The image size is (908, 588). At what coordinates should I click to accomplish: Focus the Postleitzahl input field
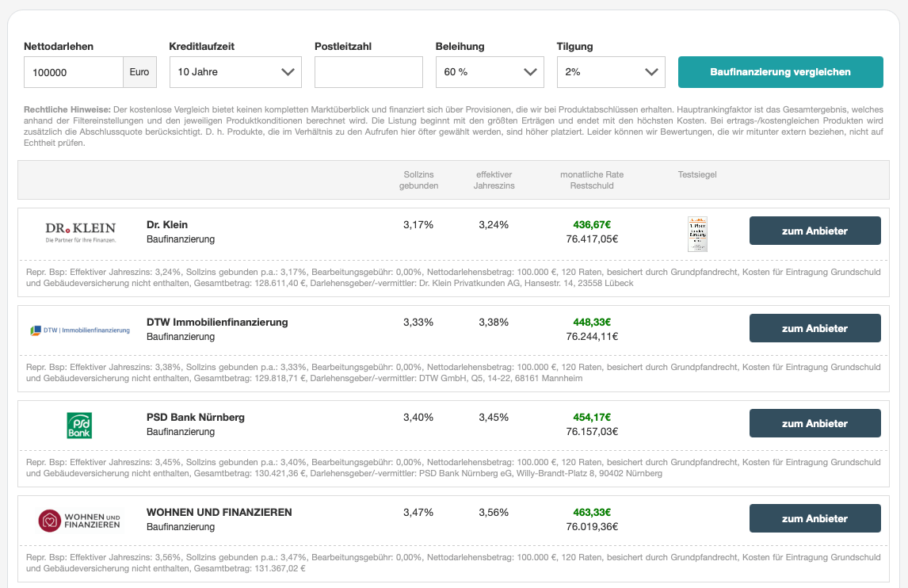(x=368, y=72)
